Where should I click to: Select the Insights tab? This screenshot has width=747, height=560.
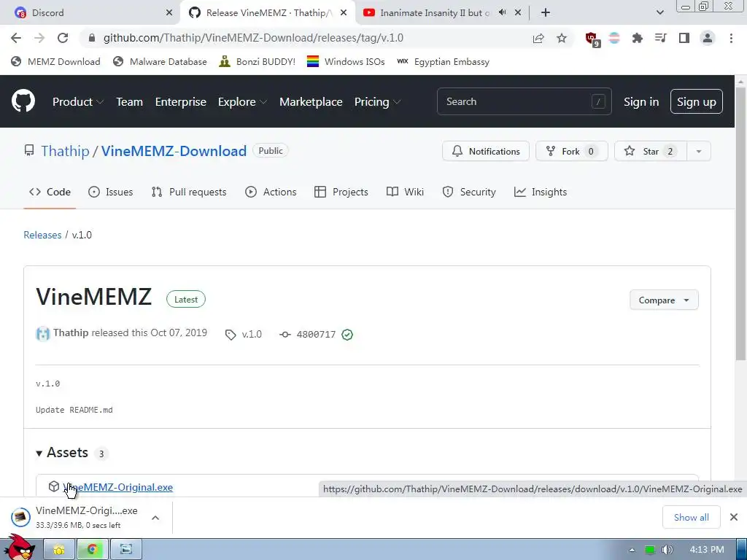[x=541, y=192]
